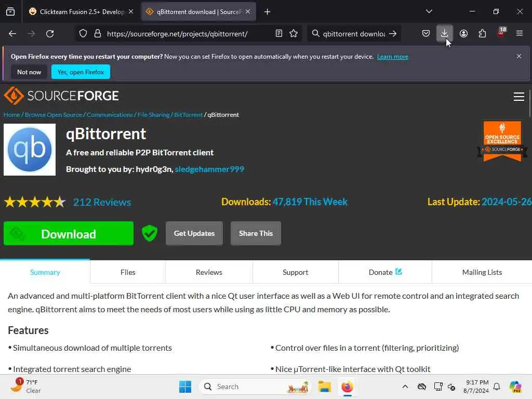The height and width of the screenshot is (399, 532).
Task: Click the Firefox taskbar icon
Action: point(347,387)
